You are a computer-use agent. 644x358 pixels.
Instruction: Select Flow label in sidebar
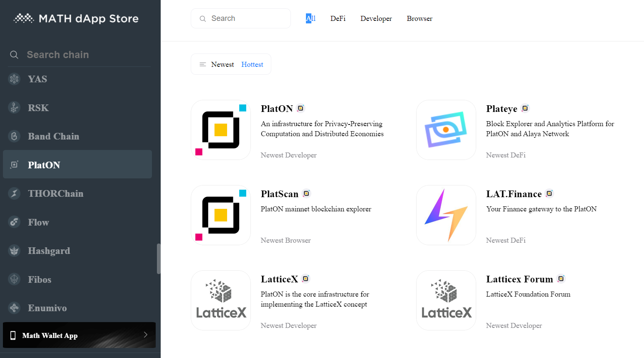[x=38, y=222]
